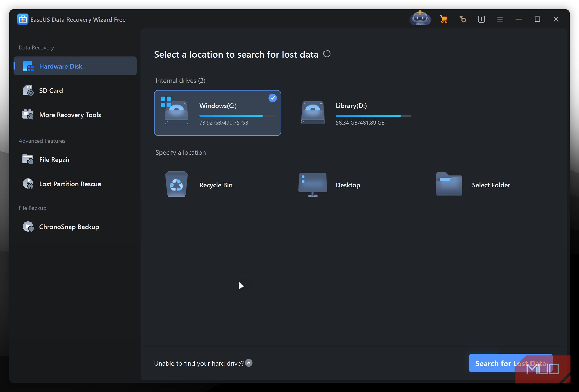Viewport: 579px width, 392px height.
Task: Choose Desktop as scan location
Action: [x=354, y=185]
